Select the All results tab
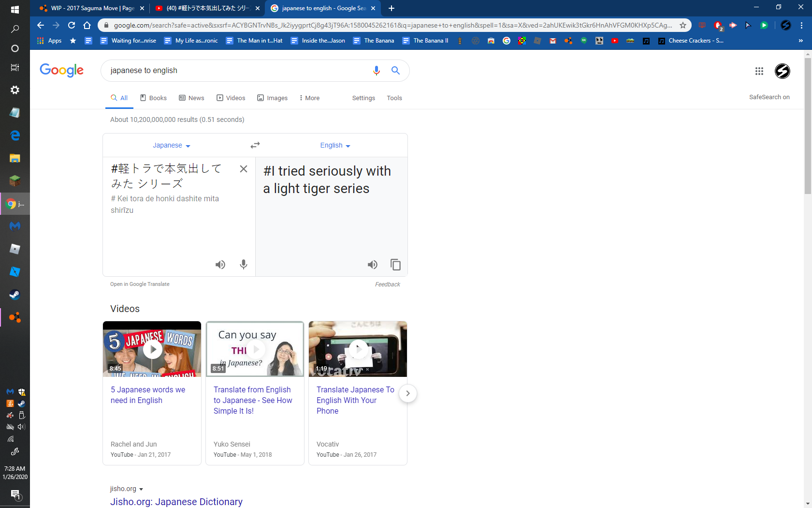 [x=119, y=98]
